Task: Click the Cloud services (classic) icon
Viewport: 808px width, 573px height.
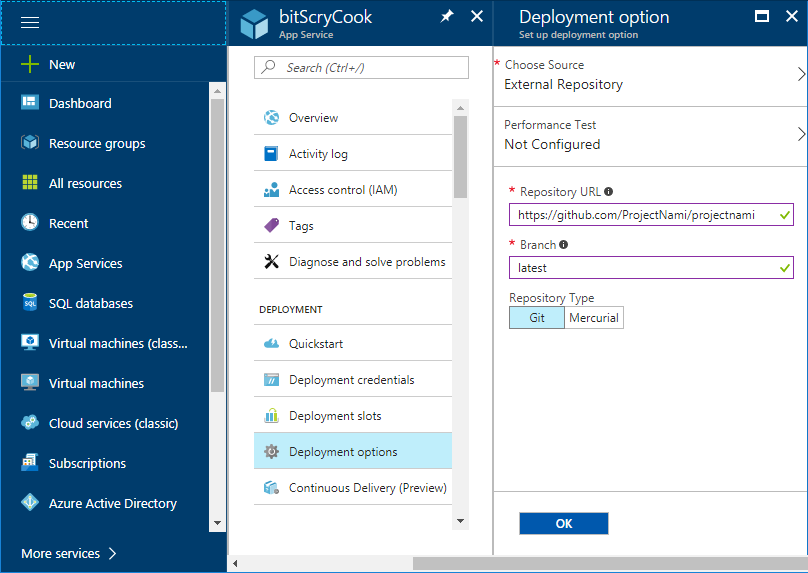Action: [30, 423]
